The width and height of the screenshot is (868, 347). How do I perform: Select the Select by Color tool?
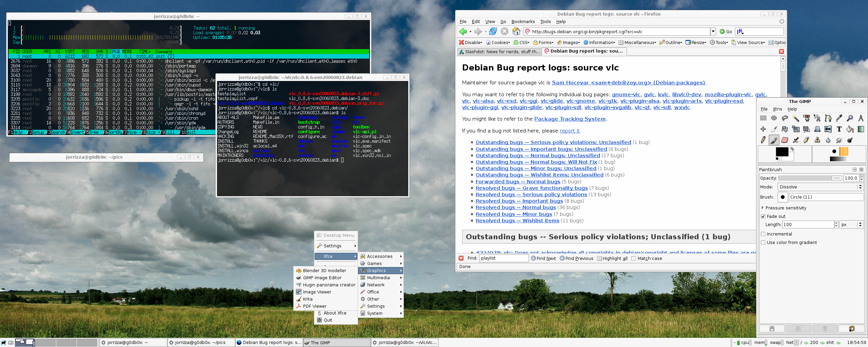807,118
